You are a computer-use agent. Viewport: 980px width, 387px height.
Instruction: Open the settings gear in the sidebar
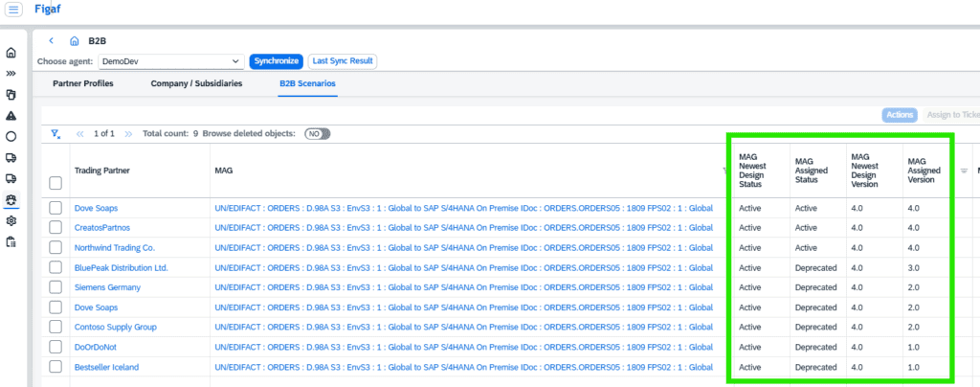11,220
